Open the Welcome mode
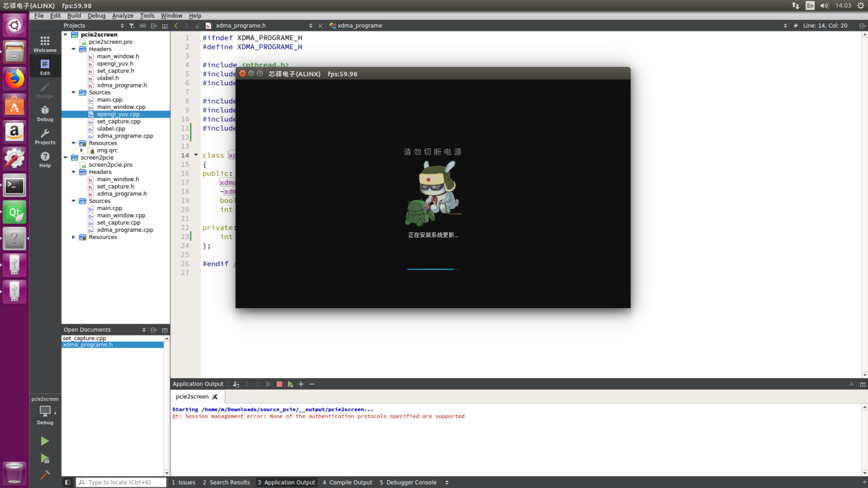Screen dimensions: 868x488 tap(45, 43)
